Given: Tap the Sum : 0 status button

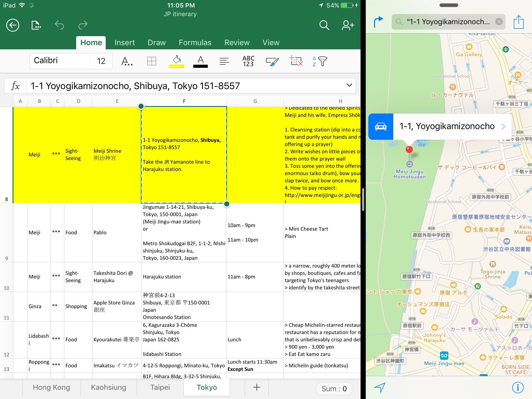Looking at the screenshot, I should (x=334, y=389).
